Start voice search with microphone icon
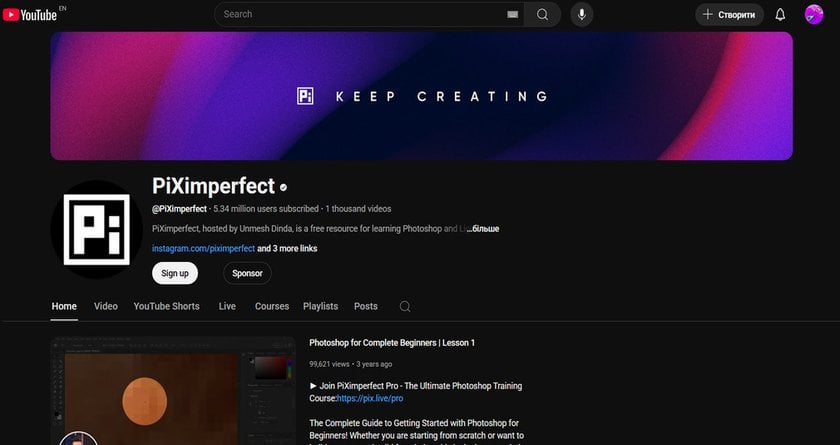This screenshot has height=445, width=840. point(581,14)
